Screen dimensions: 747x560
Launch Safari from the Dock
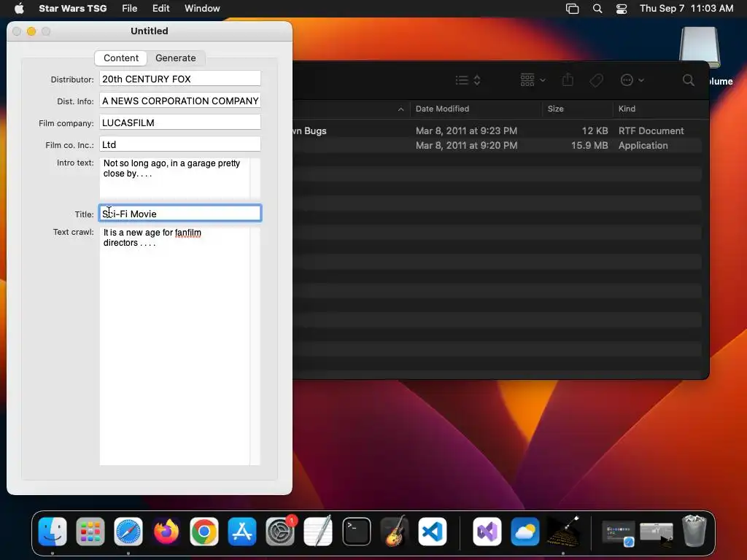pos(128,531)
